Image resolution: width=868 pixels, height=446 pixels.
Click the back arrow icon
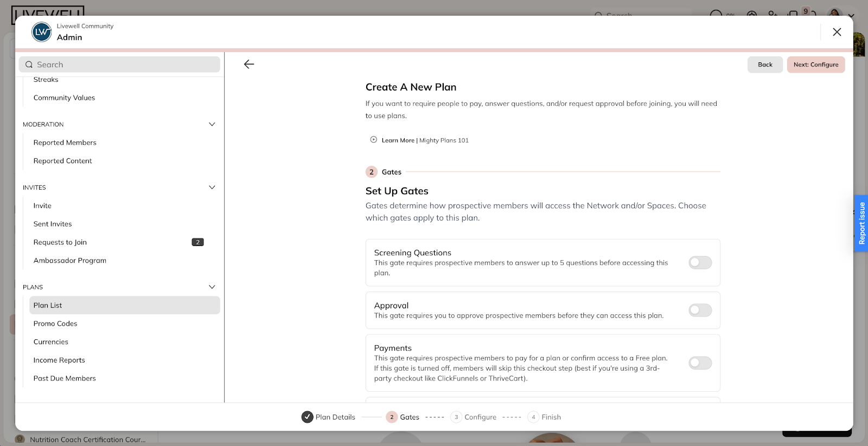pyautogui.click(x=249, y=64)
